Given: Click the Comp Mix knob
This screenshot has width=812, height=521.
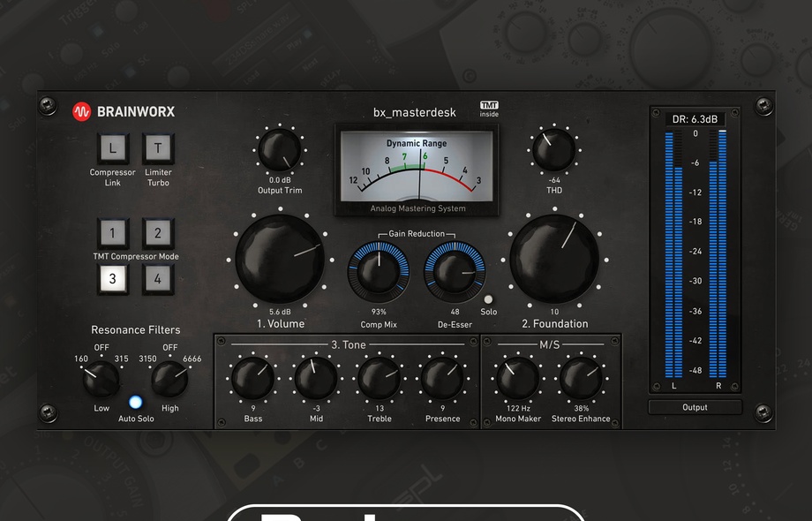Looking at the screenshot, I should coord(379,271).
